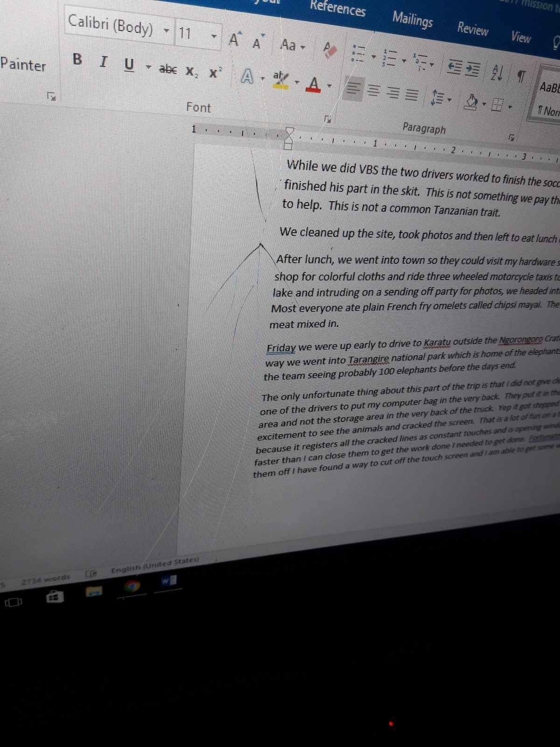The height and width of the screenshot is (747, 560).
Task: Click the Sort A to Z icon
Action: click(497, 72)
